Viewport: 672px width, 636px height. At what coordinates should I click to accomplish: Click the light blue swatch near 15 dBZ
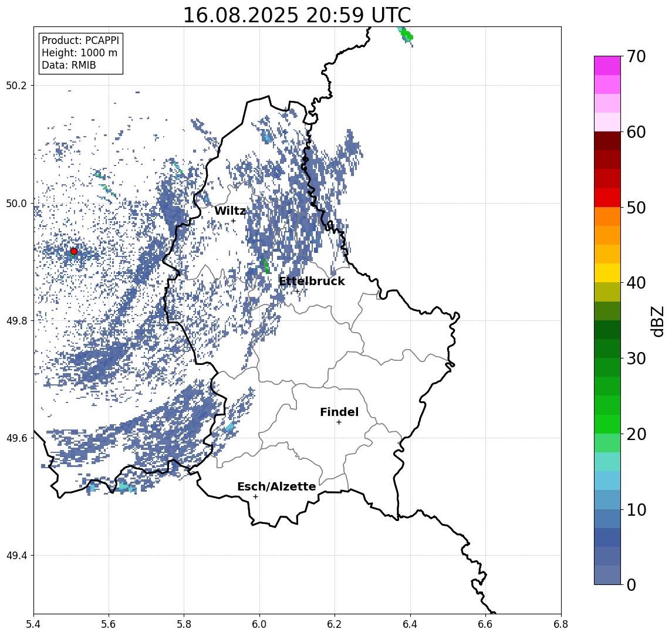607,481
